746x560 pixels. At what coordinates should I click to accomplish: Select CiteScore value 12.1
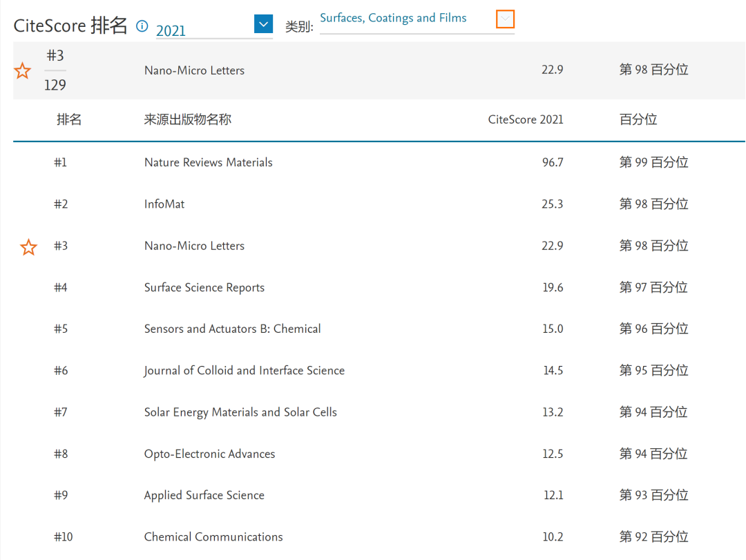553,495
